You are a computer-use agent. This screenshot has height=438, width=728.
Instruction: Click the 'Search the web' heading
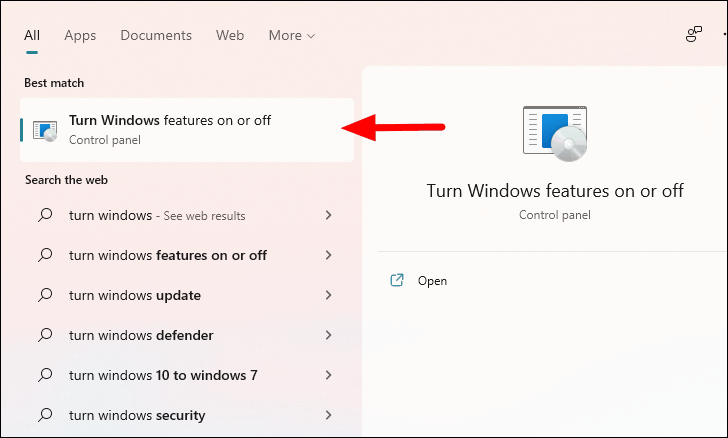coord(66,180)
